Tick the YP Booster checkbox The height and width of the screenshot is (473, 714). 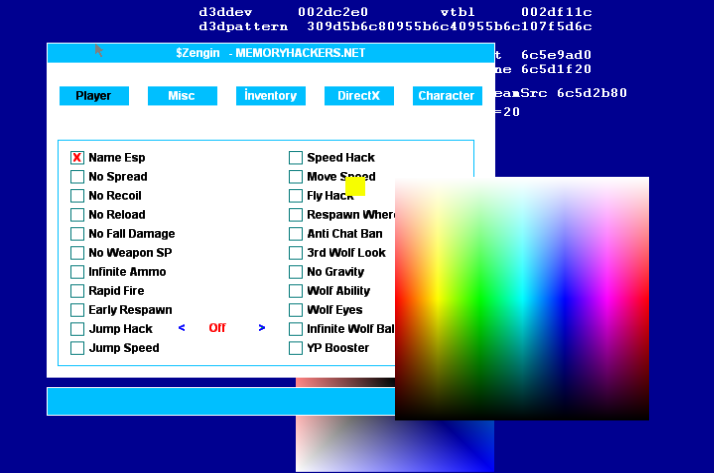pyautogui.click(x=296, y=348)
